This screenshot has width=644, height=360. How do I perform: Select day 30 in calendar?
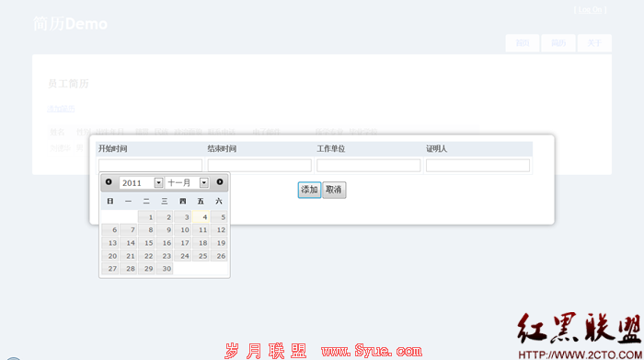tap(165, 268)
